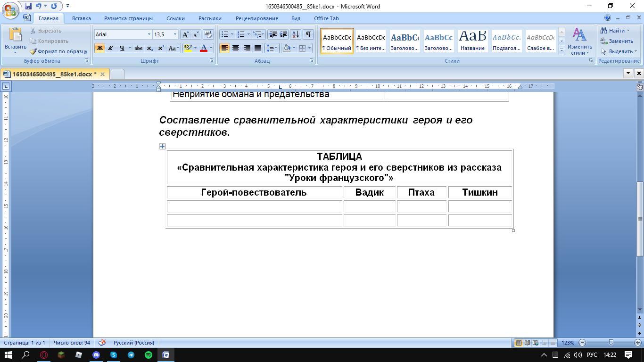Viewport: 644px width, 362px height.
Task: Click the Office button logo
Action: (x=10, y=10)
